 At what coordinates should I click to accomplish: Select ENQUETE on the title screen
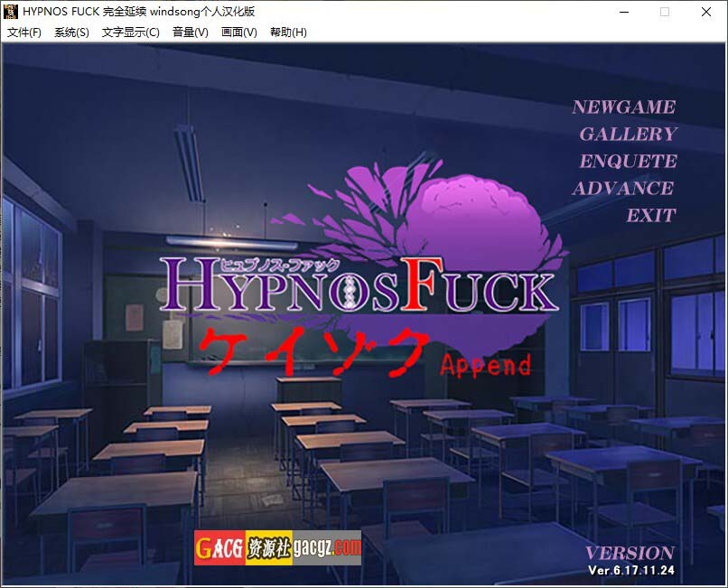point(628,161)
